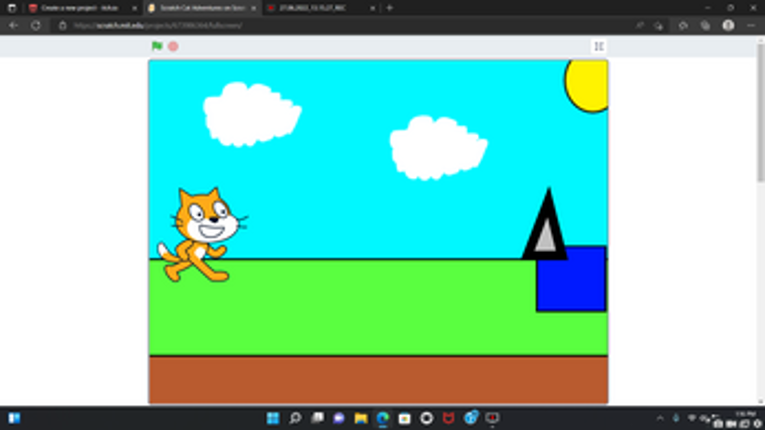Close the Create a new project tab
765x430 pixels.
coord(134,8)
